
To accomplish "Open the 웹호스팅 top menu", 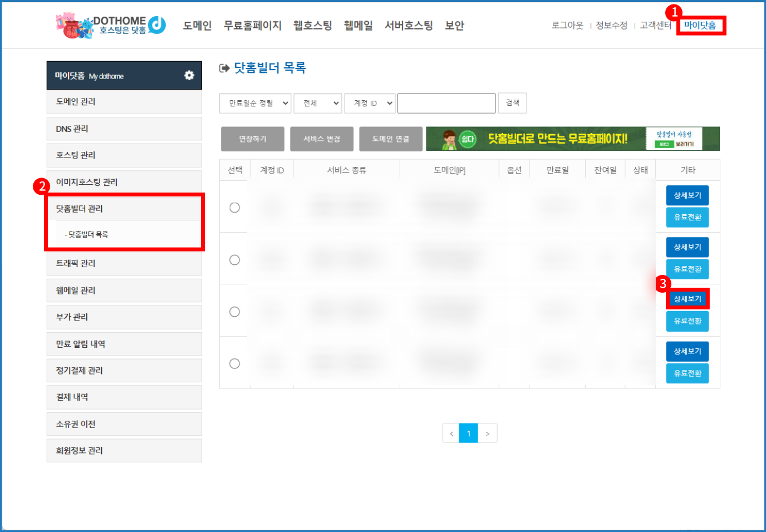I will (x=312, y=26).
